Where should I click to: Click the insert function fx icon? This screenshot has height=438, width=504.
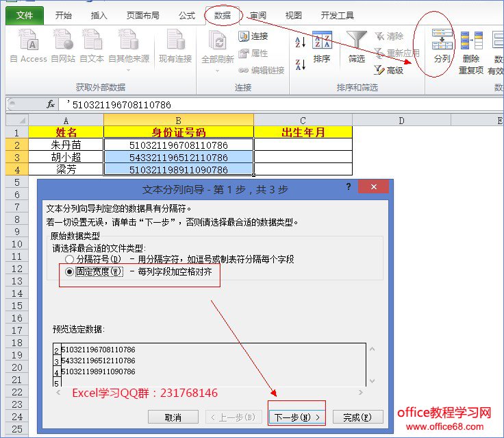tap(51, 104)
